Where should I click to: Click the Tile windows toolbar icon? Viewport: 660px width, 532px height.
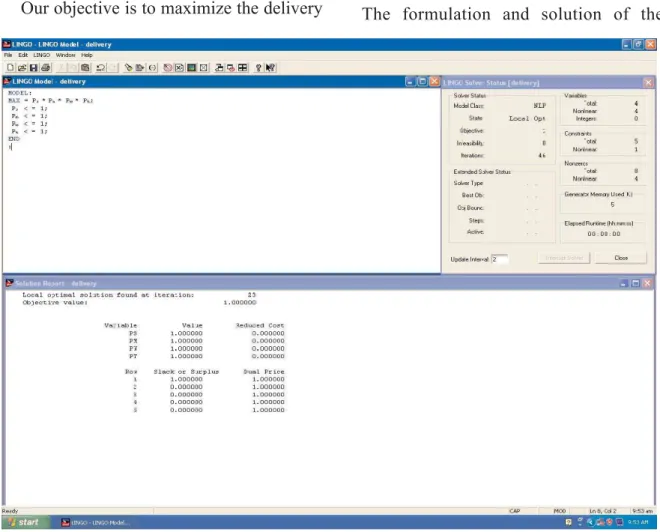(x=243, y=68)
